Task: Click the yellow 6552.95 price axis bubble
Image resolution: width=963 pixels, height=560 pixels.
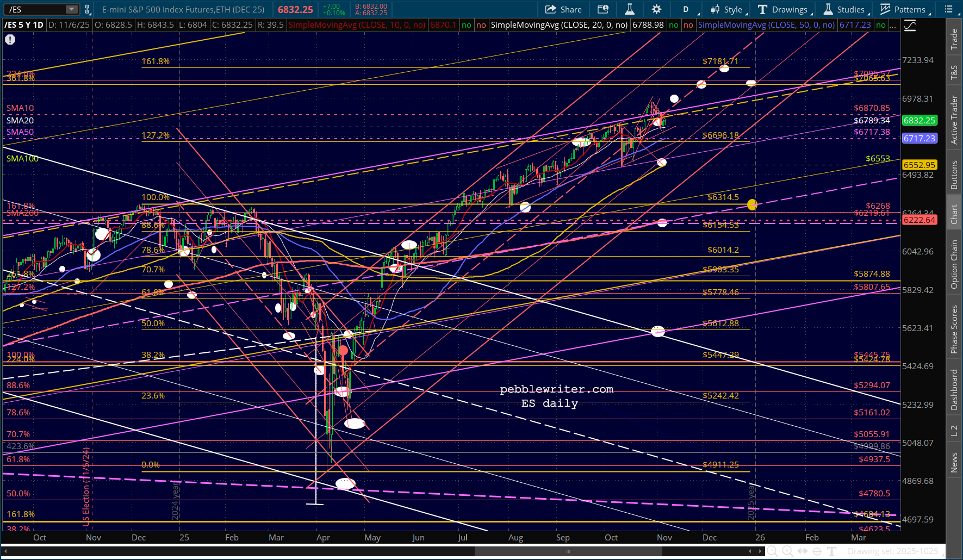Action: coord(919,165)
